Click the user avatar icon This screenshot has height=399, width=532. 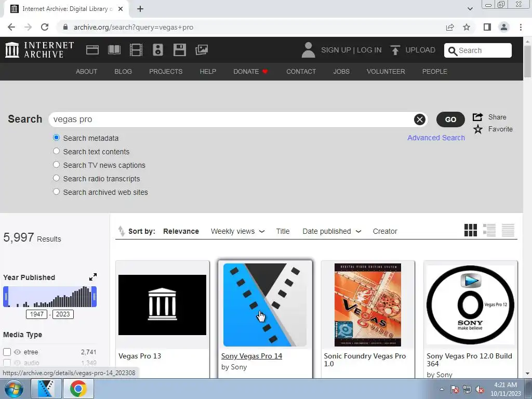(x=308, y=50)
